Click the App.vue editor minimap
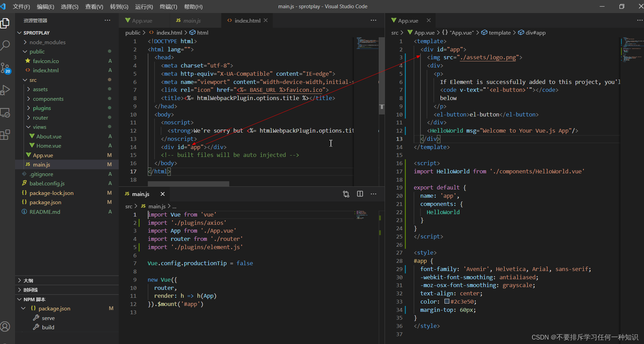Screen dimensions: 644x344 [631, 50]
